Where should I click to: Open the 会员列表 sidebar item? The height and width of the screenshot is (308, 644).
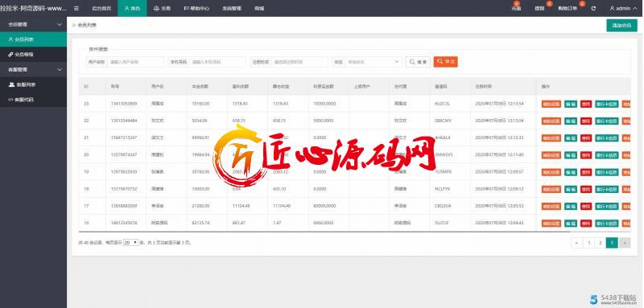pyautogui.click(x=33, y=39)
